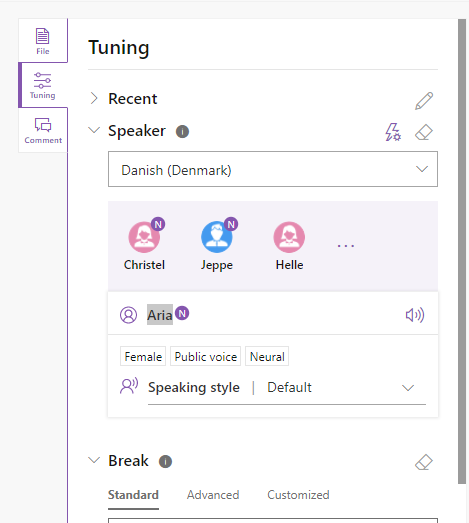
Task: Open the Danish (Denmark) language dropdown
Action: click(x=273, y=169)
